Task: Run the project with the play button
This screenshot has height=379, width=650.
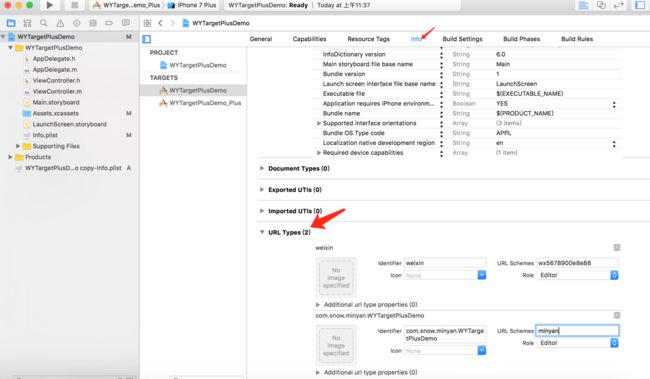Action: point(49,5)
